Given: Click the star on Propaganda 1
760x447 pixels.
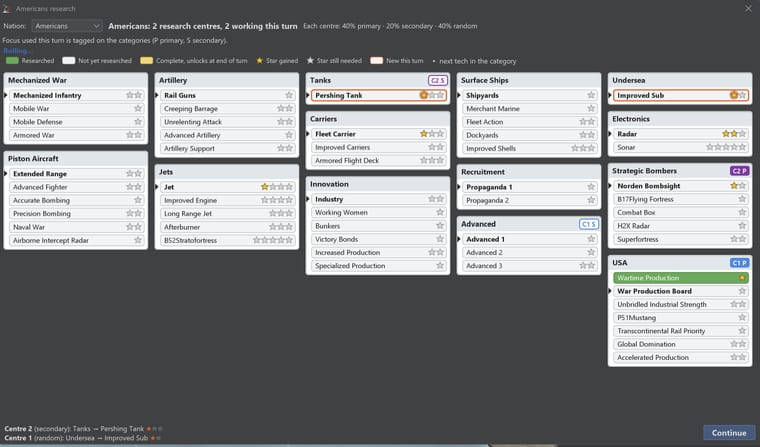Looking at the screenshot, I should (591, 187).
